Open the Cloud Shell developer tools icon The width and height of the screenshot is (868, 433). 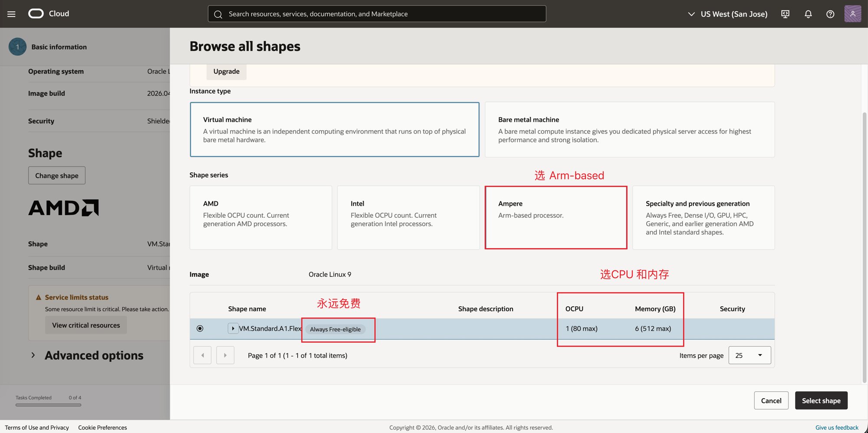[x=785, y=14]
